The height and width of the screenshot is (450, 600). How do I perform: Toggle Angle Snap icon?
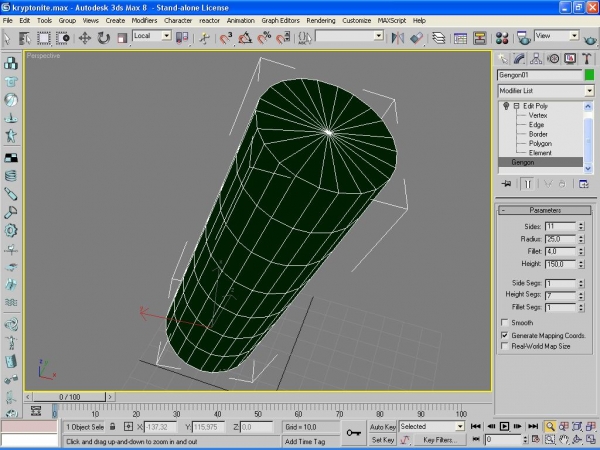[245, 38]
